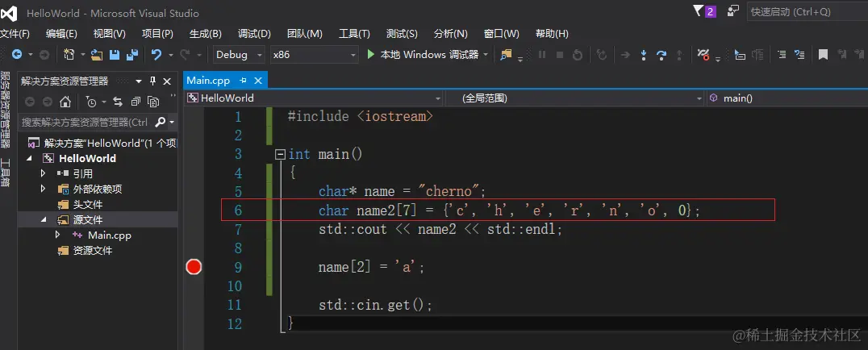This screenshot has width=868, height=350.
Task: Expand the Main.cpp tree node arrow
Action: pyautogui.click(x=57, y=235)
